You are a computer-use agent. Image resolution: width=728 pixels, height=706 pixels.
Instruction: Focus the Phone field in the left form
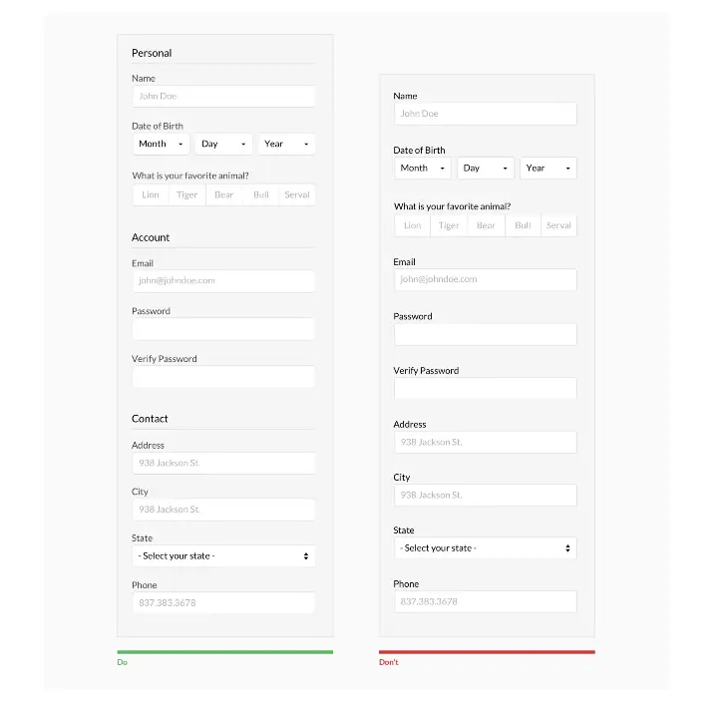223,602
